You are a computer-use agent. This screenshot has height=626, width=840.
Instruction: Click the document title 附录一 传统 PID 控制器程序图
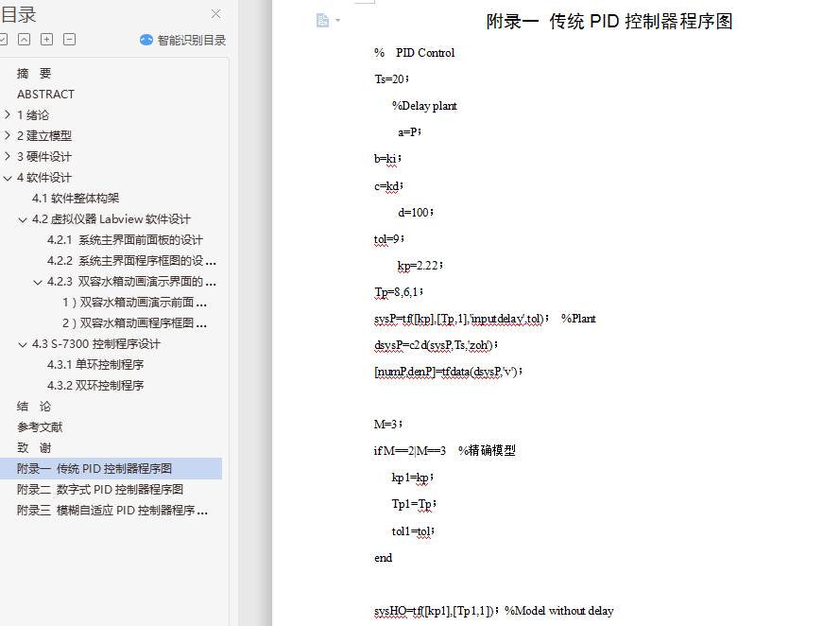(x=609, y=22)
